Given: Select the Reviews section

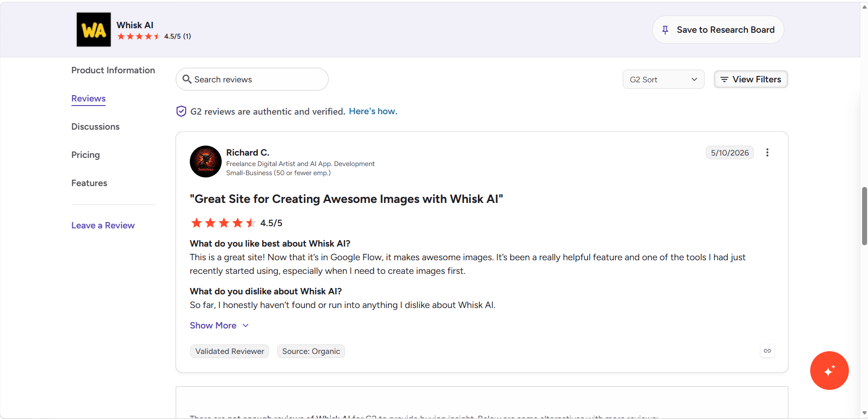Looking at the screenshot, I should 88,99.
